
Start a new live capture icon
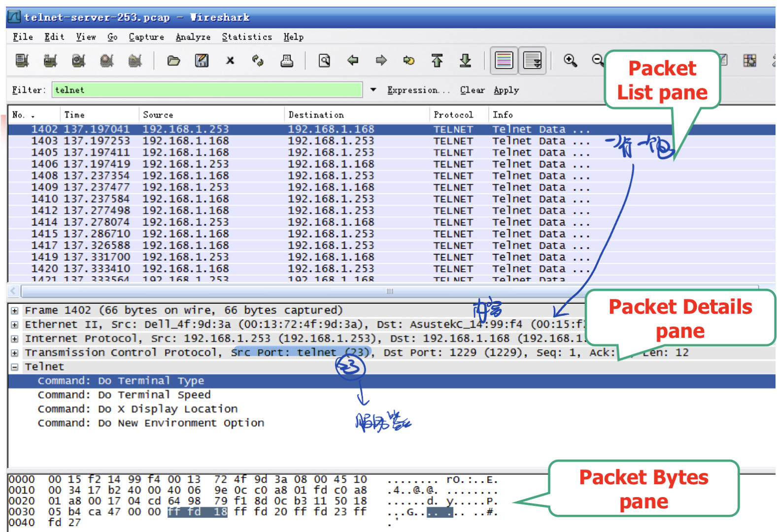78,61
